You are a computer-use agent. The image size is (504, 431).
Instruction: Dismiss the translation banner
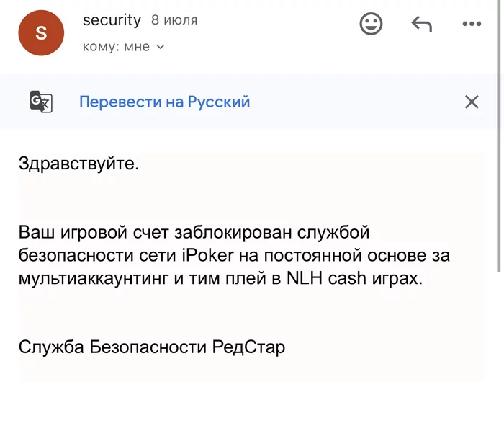(472, 102)
